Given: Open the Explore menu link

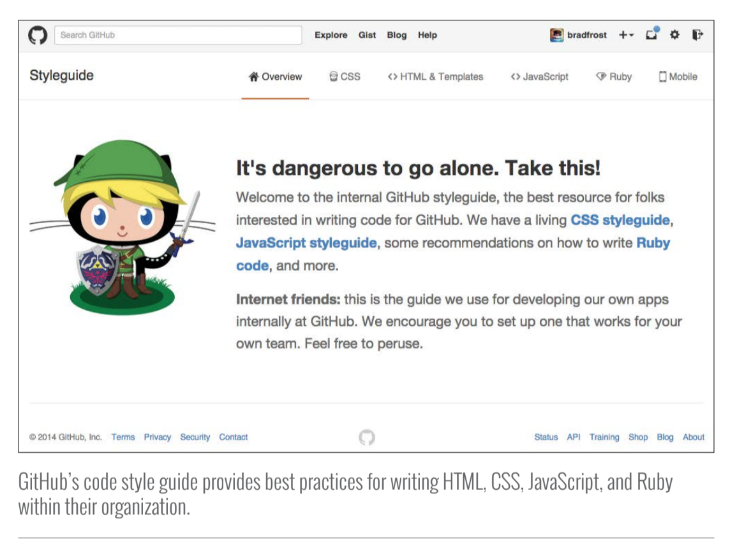Looking at the screenshot, I should 331,35.
